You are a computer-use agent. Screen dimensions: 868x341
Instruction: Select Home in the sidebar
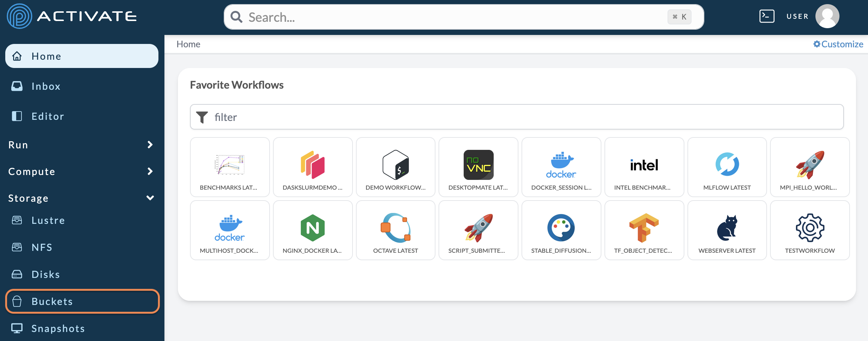[82, 56]
